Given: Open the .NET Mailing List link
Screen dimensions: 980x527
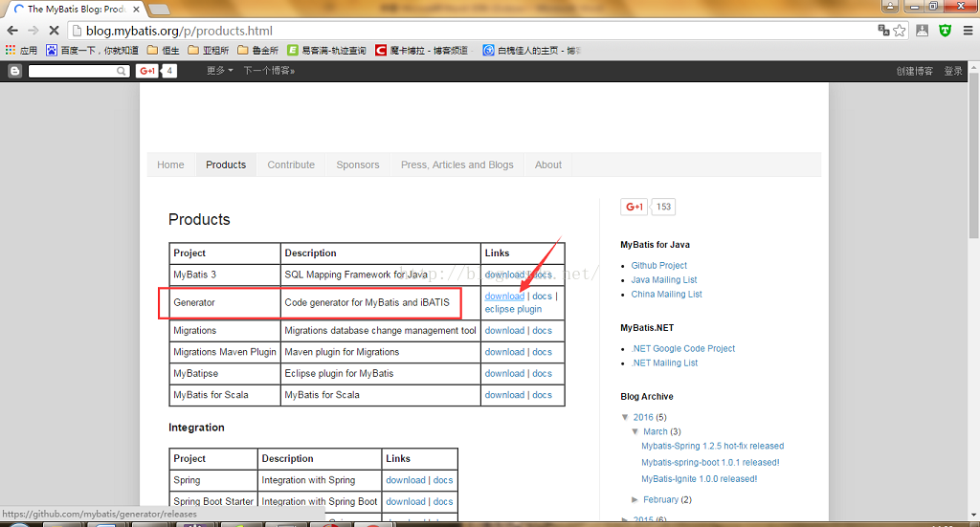Looking at the screenshot, I should [664, 362].
